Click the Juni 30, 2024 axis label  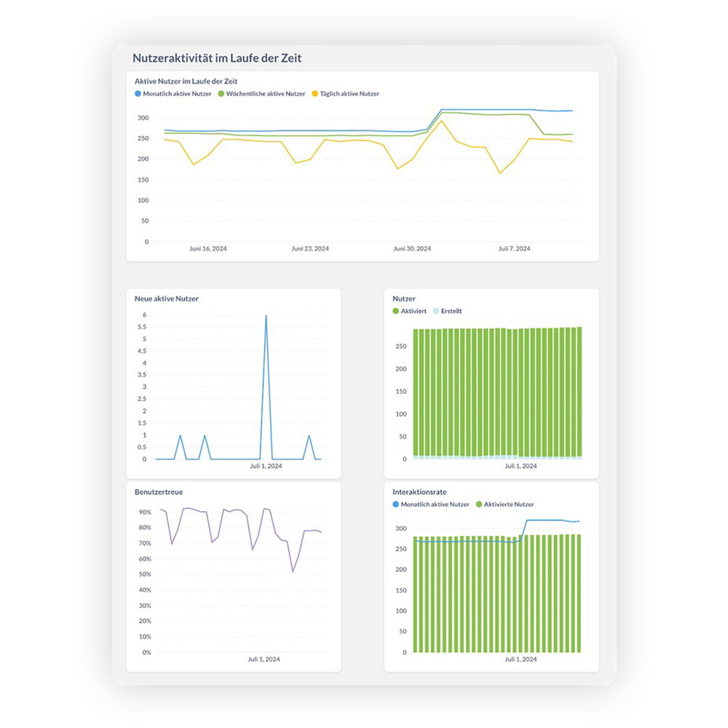(x=412, y=248)
